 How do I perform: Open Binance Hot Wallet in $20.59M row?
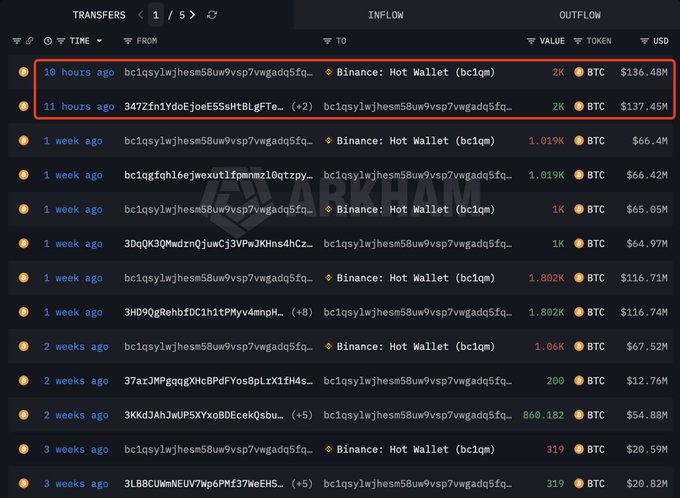click(x=415, y=449)
